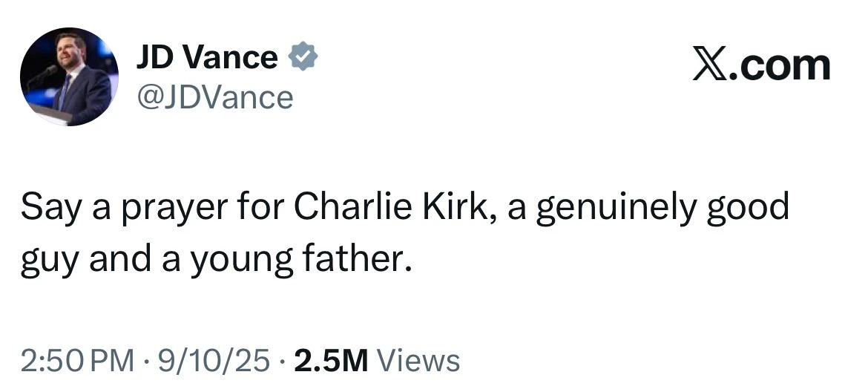The width and height of the screenshot is (868, 392).
Task: Click the microphone shown in the avatar photo
Action: [49, 71]
